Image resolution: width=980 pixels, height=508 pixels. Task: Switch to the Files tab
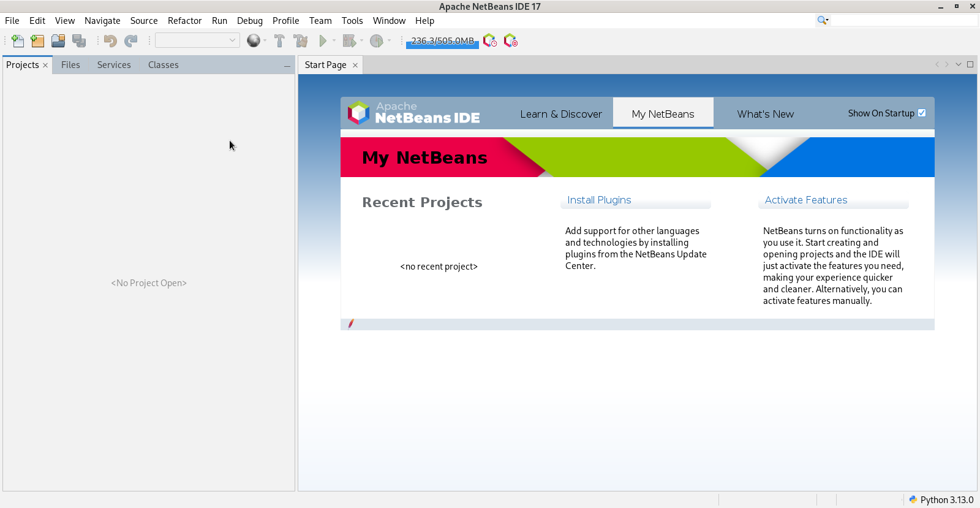70,65
